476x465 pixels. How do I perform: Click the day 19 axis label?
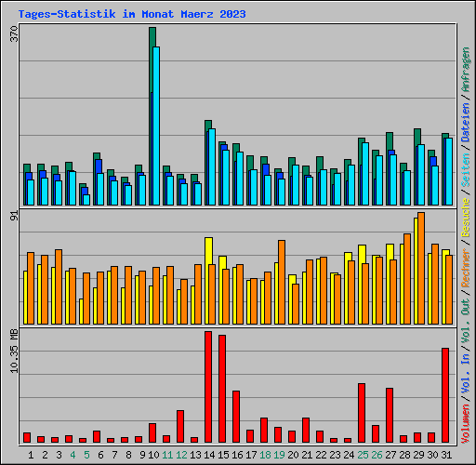(x=279, y=455)
